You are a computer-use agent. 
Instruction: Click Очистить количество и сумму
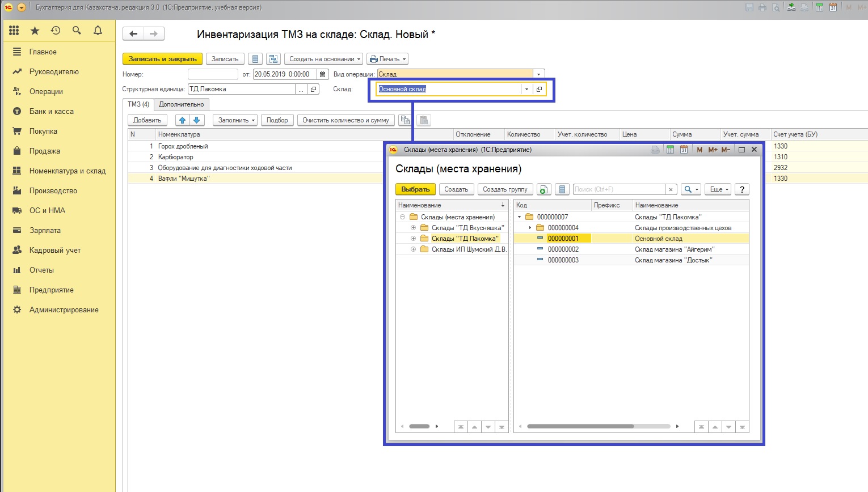click(x=346, y=120)
